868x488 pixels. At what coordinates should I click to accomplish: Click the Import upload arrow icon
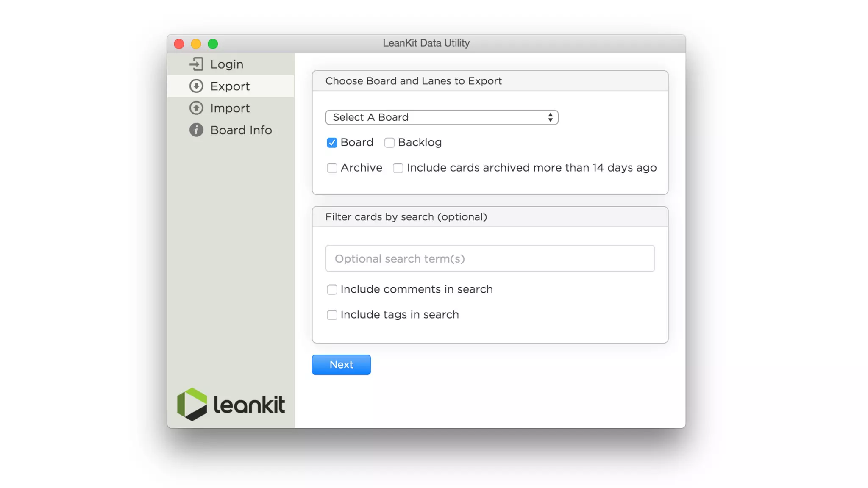click(x=196, y=108)
